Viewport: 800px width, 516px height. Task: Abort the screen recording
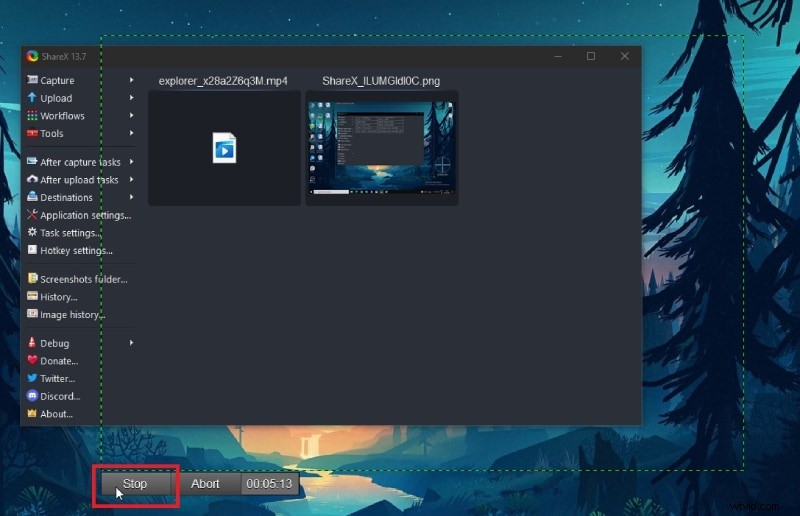coord(205,483)
